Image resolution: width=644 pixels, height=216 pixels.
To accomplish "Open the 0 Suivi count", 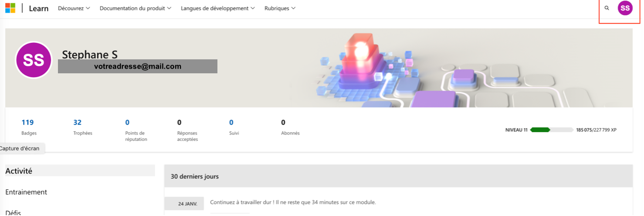I will click(x=231, y=123).
